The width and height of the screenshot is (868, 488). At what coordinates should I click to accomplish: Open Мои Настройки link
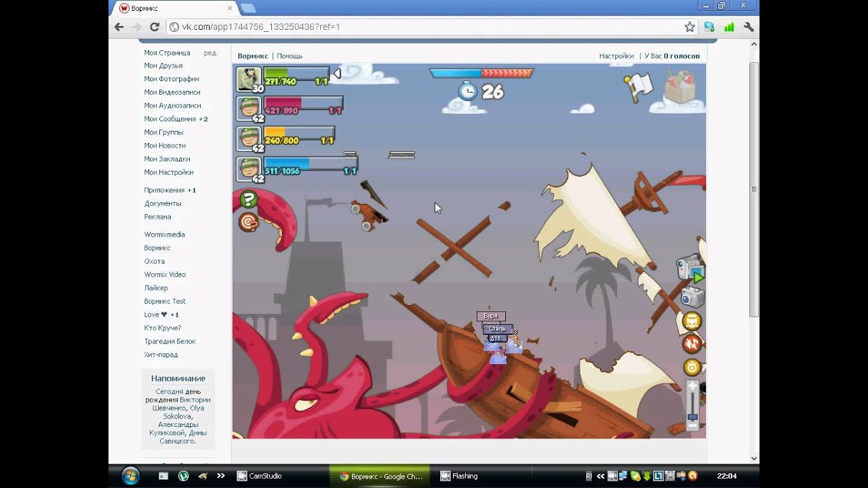(169, 172)
